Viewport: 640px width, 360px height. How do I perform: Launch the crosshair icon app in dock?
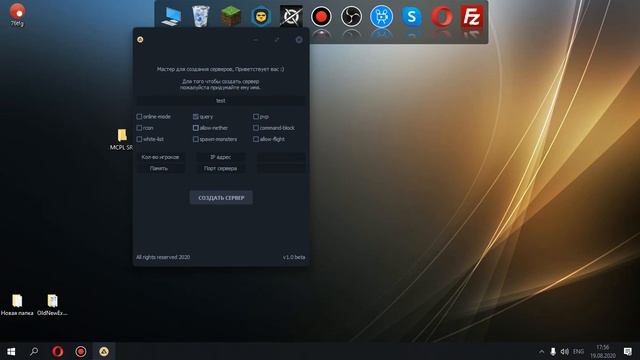tap(291, 16)
